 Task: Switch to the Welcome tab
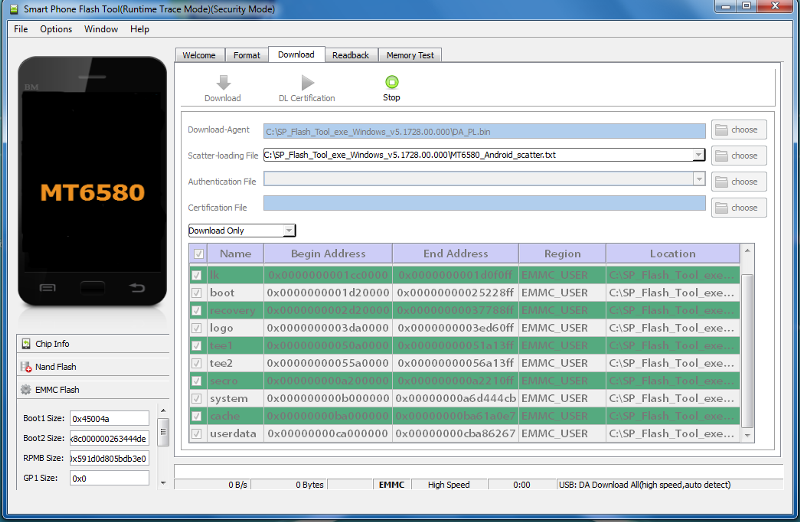(x=199, y=55)
